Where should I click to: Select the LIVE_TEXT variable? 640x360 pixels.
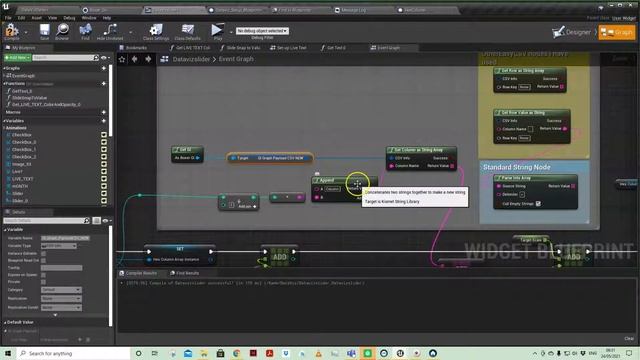point(22,179)
